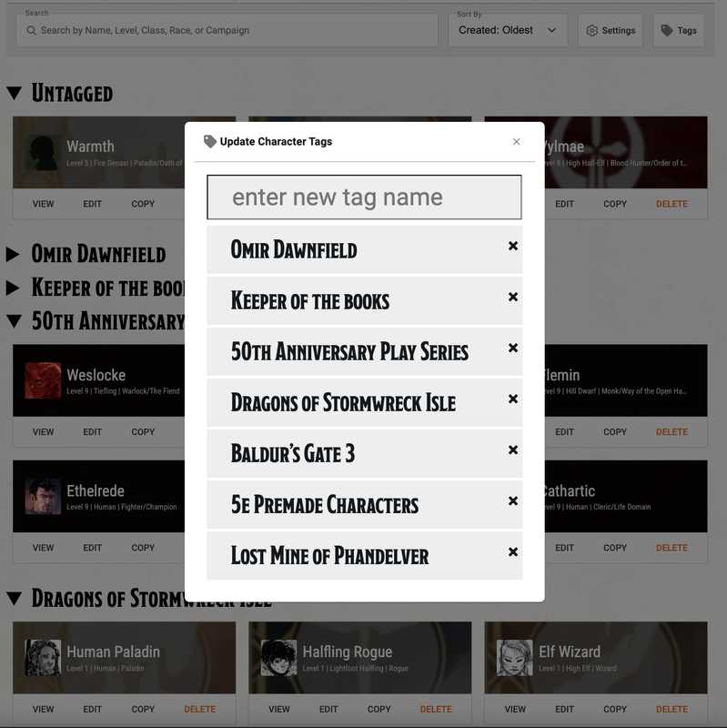The image size is (727, 728).
Task: Copy the Weslocke character
Action: (x=143, y=431)
